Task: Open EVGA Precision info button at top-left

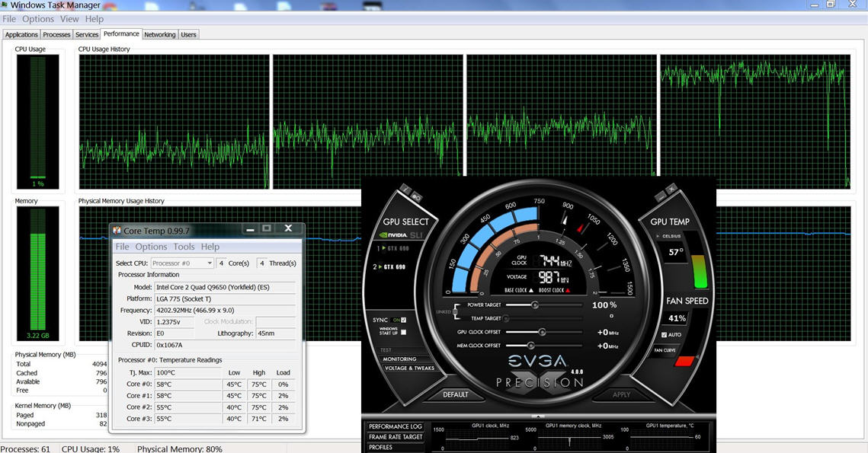Action: [405, 190]
